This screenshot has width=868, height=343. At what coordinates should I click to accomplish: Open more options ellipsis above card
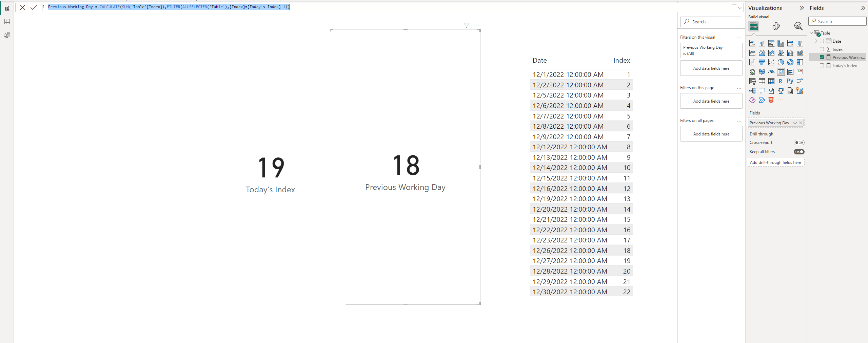pos(476,25)
